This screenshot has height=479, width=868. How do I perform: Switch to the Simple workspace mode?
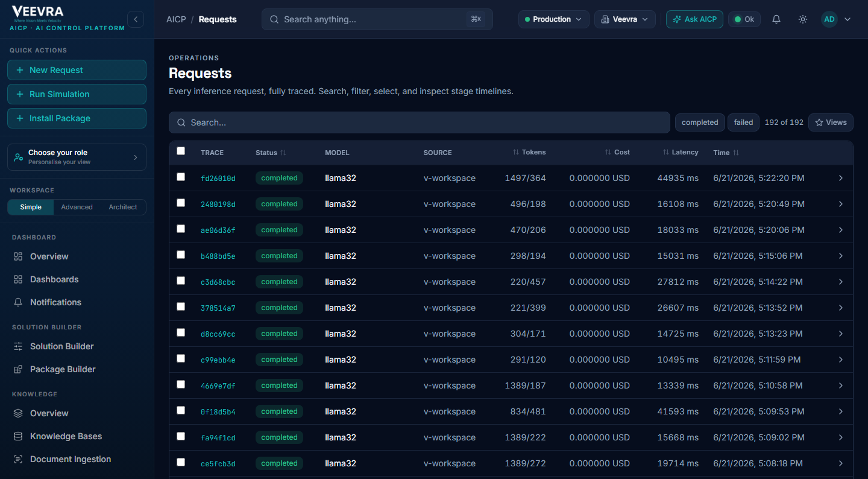click(31, 207)
